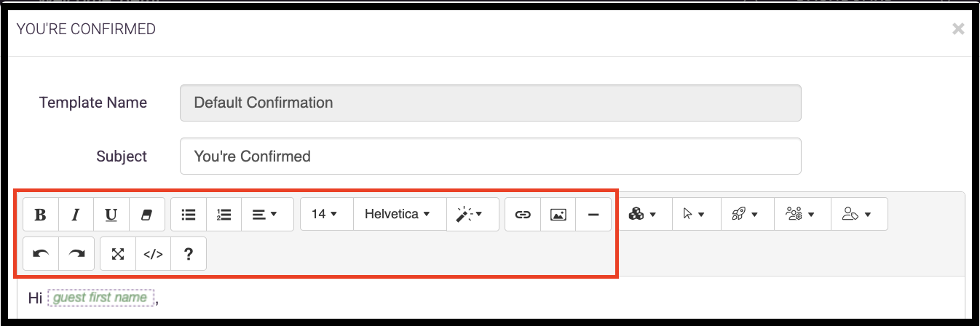Open the font size 14 dropdown
This screenshot has height=326, width=980.
[x=327, y=214]
